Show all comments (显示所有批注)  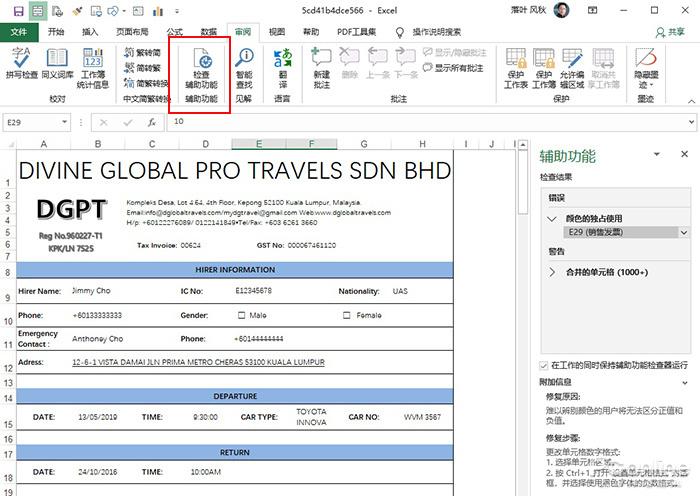click(x=453, y=68)
